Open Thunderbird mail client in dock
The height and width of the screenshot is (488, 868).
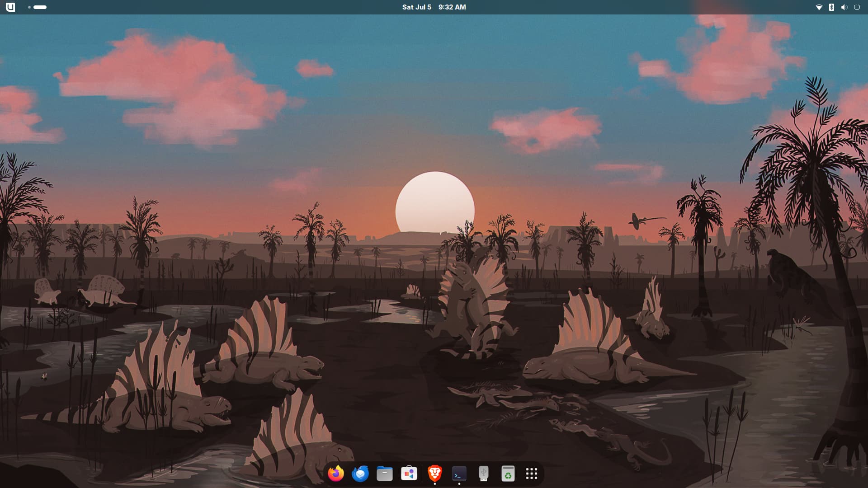click(x=360, y=474)
